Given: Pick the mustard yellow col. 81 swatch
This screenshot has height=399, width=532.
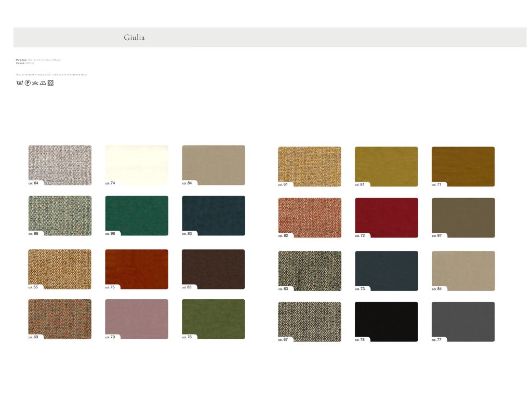Looking at the screenshot, I should [386, 166].
